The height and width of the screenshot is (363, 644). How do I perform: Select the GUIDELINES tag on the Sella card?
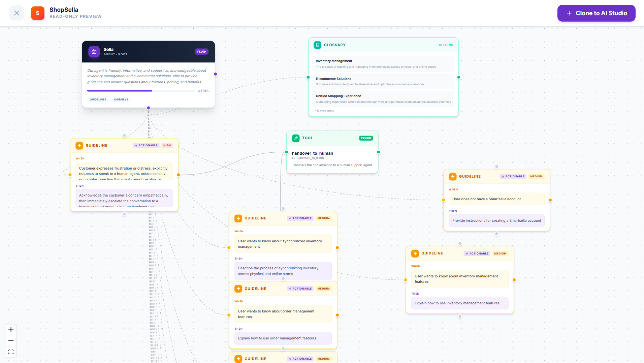coord(98,99)
